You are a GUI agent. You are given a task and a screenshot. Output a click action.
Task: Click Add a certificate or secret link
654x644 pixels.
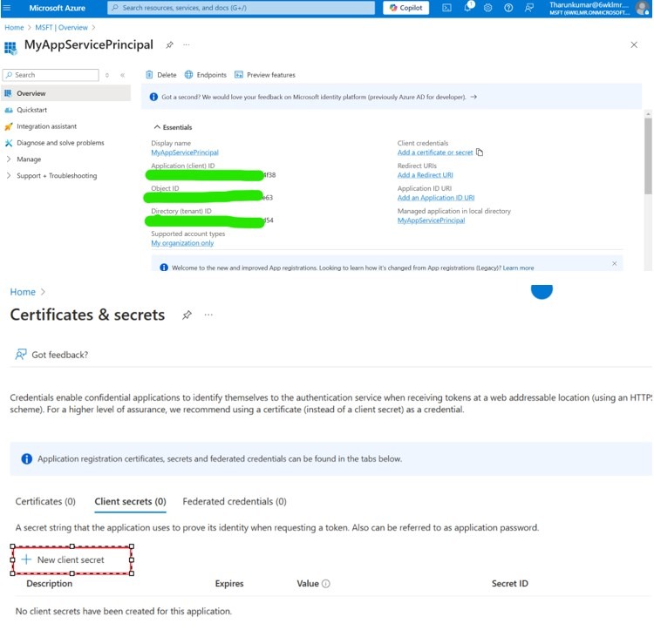(x=435, y=153)
